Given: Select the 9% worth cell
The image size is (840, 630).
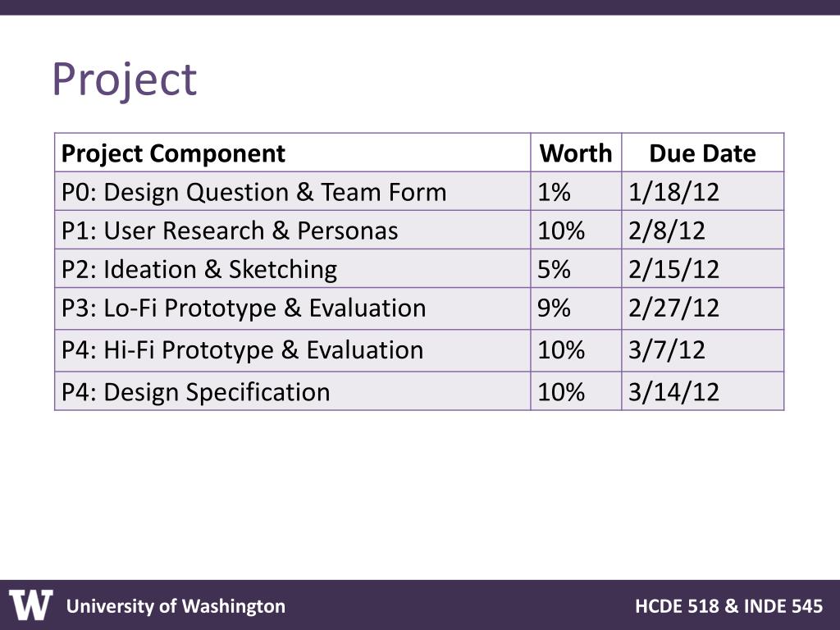Looking at the screenshot, I should click(555, 308).
